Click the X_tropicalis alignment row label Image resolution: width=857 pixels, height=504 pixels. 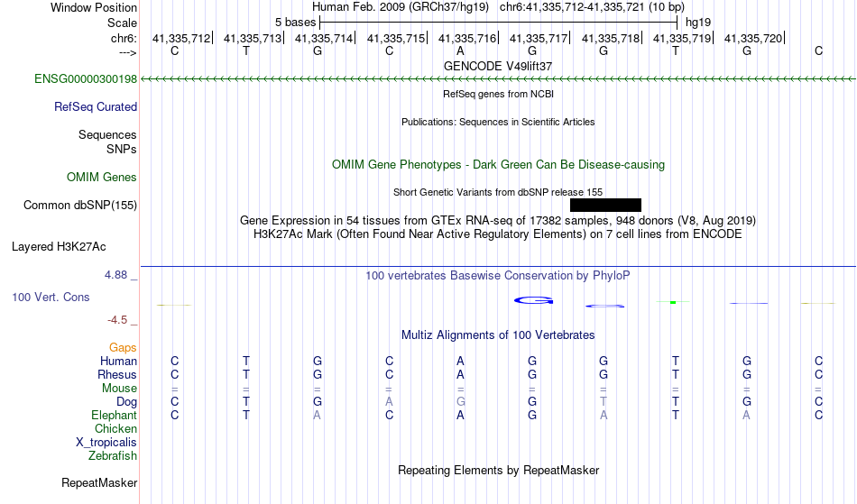tap(106, 443)
